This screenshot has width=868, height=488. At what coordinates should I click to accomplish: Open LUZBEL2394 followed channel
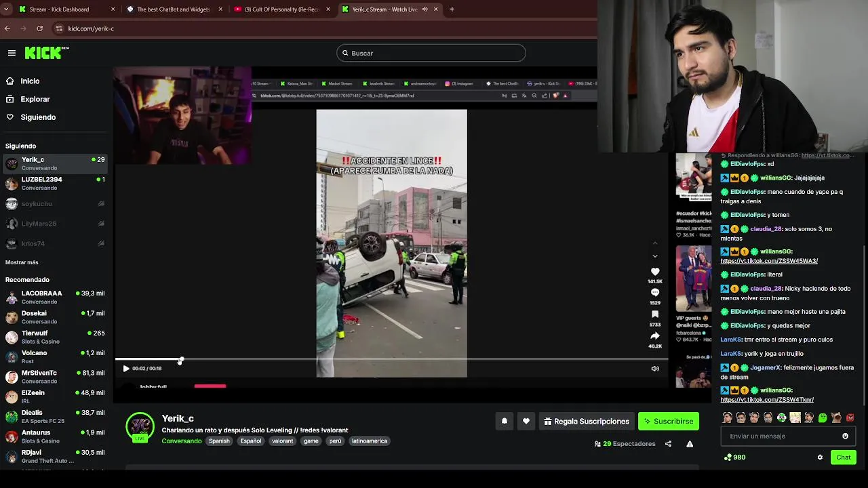[x=55, y=183]
